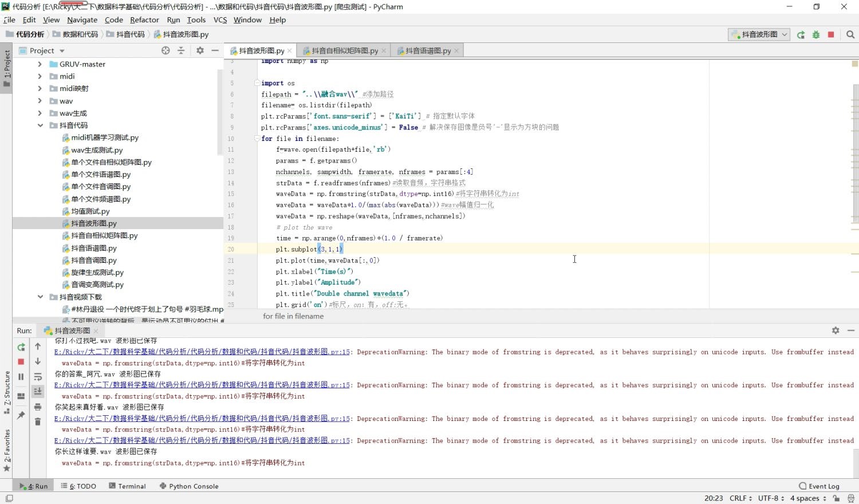
Task: Open the Navigate menu
Action: (82, 19)
